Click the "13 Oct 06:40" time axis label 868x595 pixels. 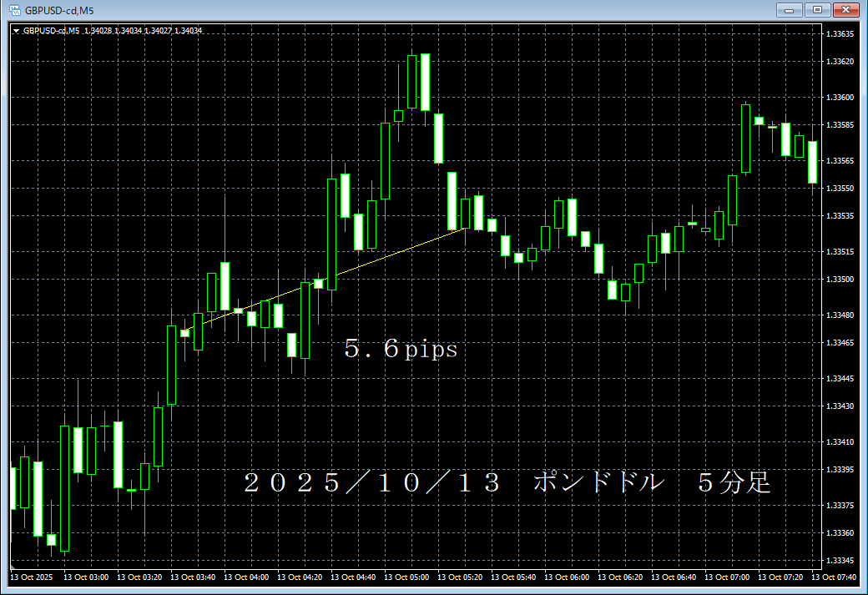674,577
